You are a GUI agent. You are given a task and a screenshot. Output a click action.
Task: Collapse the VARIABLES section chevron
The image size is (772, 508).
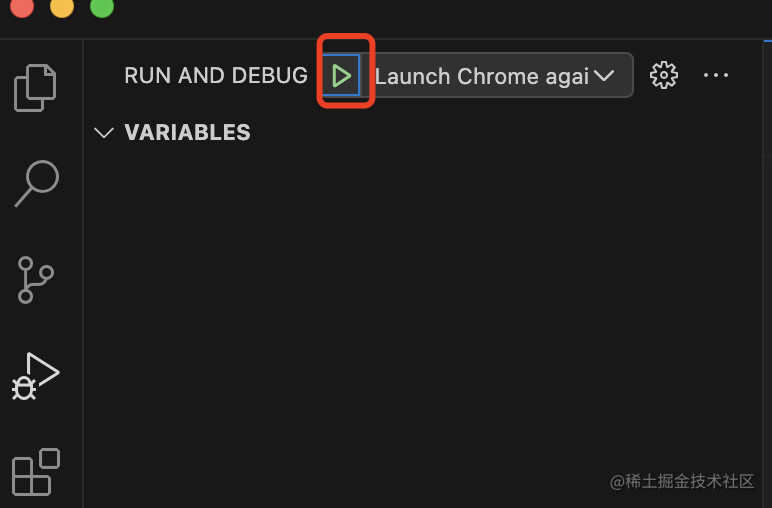(x=104, y=132)
